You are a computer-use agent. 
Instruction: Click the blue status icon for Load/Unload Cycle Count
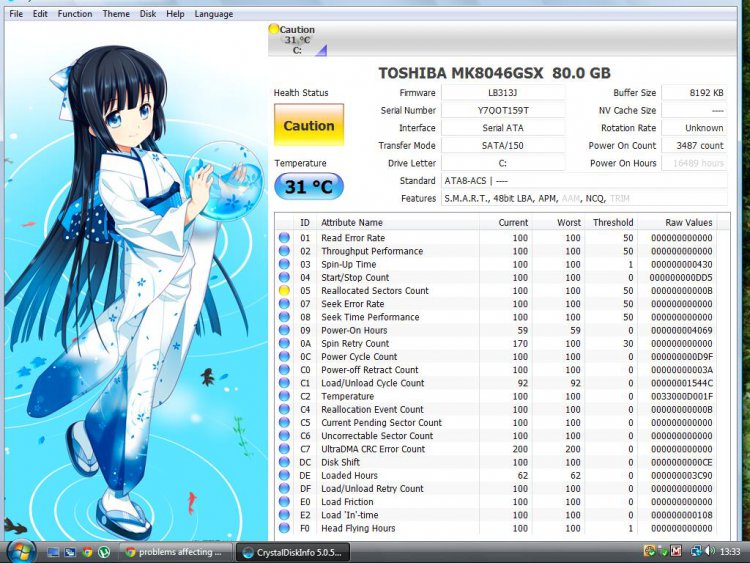(x=284, y=383)
